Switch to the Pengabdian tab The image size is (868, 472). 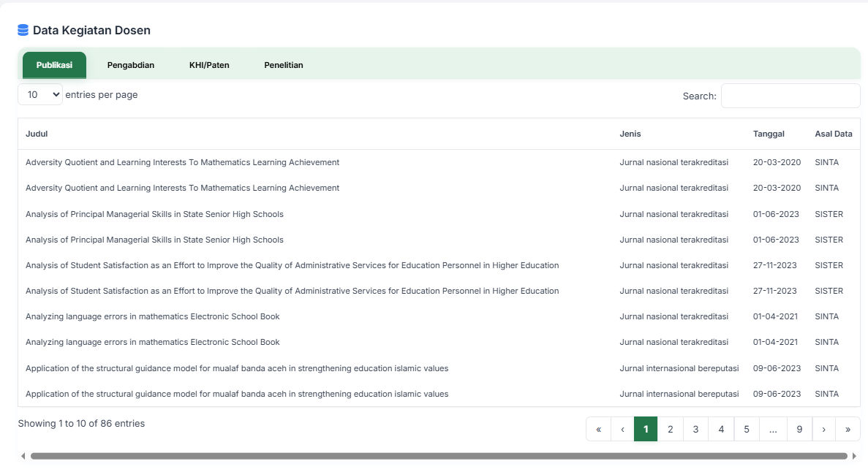pos(131,65)
